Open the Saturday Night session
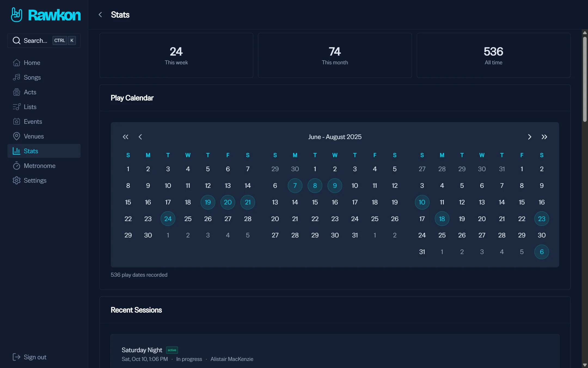 click(335, 351)
